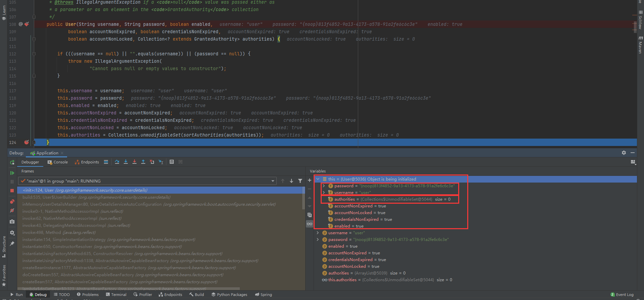Expand the username field under this
The image size is (644, 300).
[324, 193]
